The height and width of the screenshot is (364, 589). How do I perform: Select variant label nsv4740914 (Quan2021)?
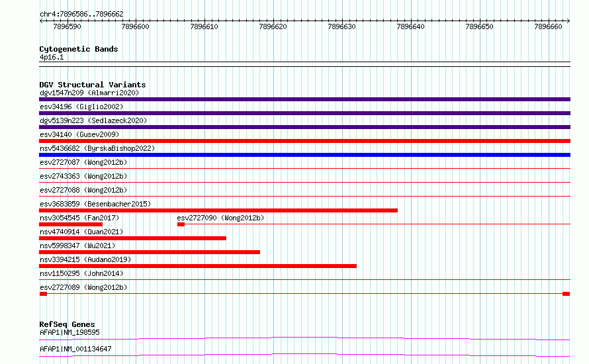coord(81,232)
